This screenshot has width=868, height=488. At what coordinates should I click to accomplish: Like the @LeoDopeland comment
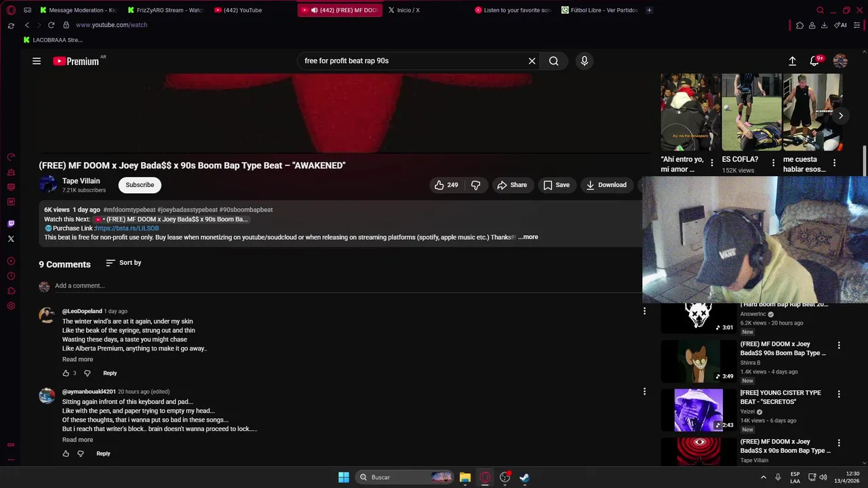point(66,373)
